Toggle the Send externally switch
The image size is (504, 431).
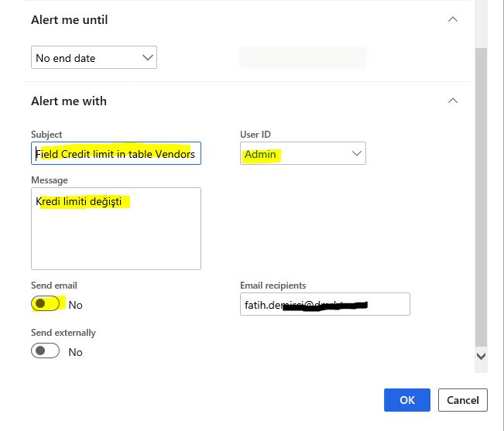pos(46,351)
